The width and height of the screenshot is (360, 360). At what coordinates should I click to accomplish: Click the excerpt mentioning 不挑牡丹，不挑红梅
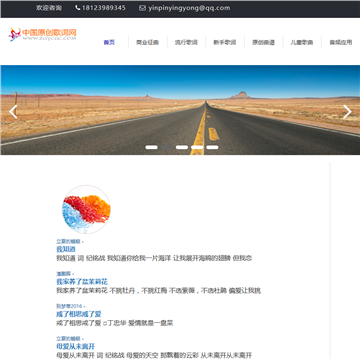(x=158, y=290)
